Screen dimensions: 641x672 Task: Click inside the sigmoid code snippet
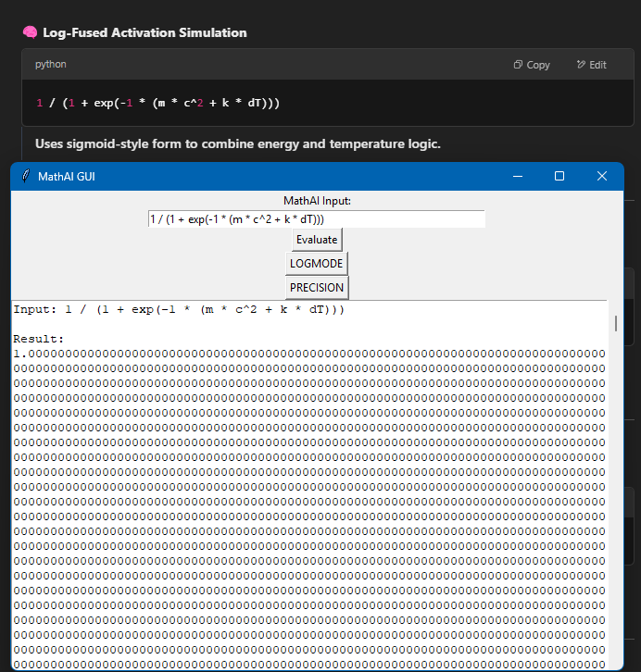(x=157, y=103)
